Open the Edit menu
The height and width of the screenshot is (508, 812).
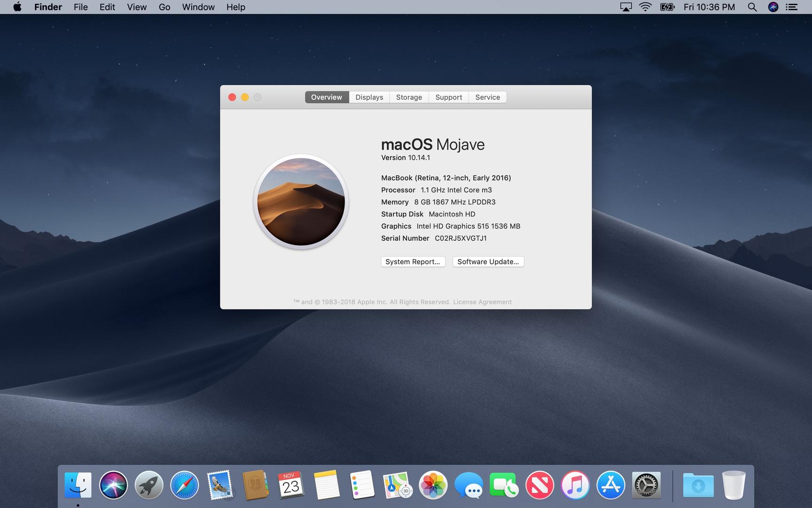pyautogui.click(x=107, y=7)
